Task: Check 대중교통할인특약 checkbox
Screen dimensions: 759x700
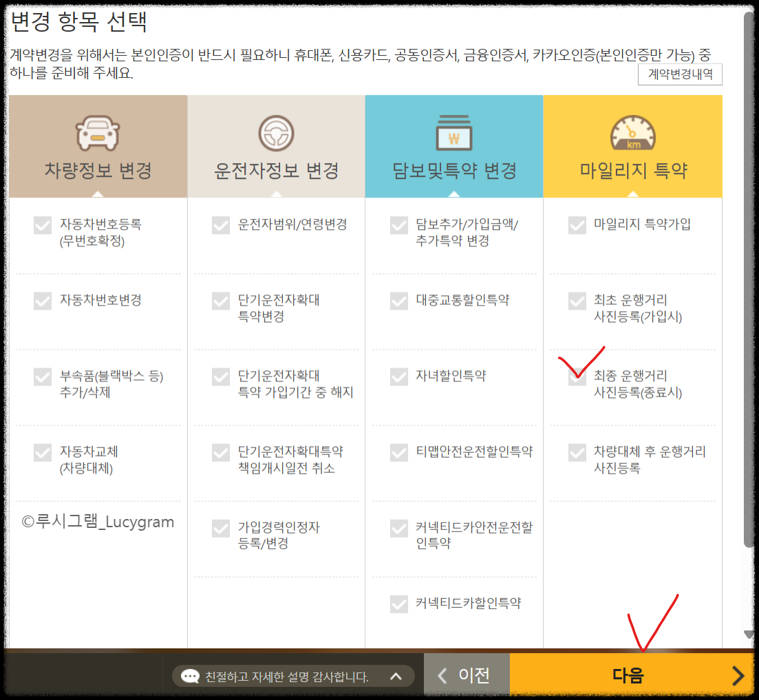Action: coord(399,301)
